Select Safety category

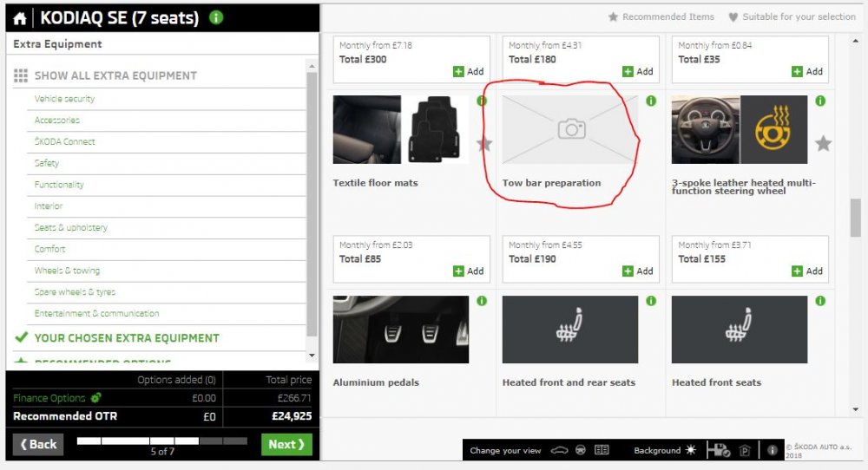pyautogui.click(x=47, y=163)
